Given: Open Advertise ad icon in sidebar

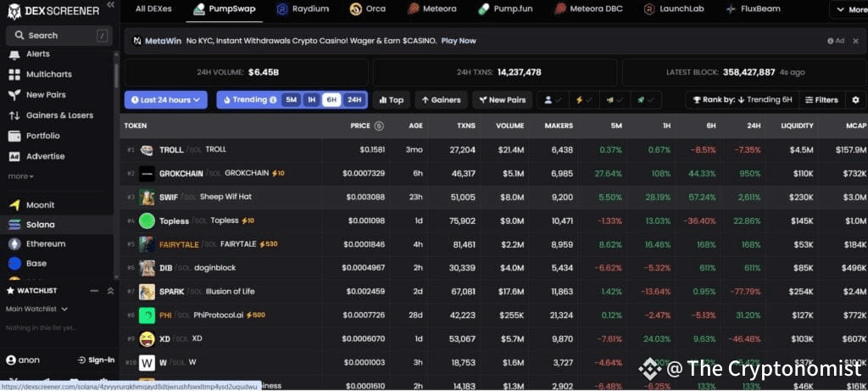Looking at the screenshot, I should click(x=14, y=156).
